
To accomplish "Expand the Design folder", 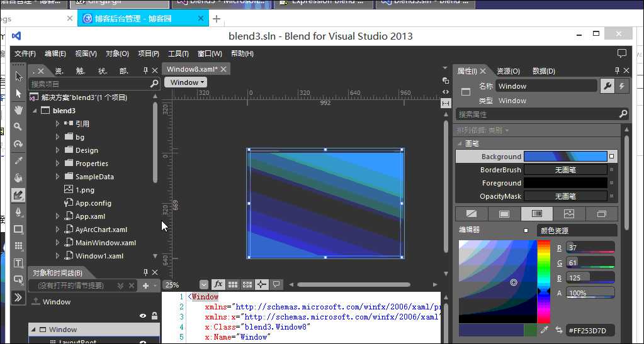I will click(57, 150).
